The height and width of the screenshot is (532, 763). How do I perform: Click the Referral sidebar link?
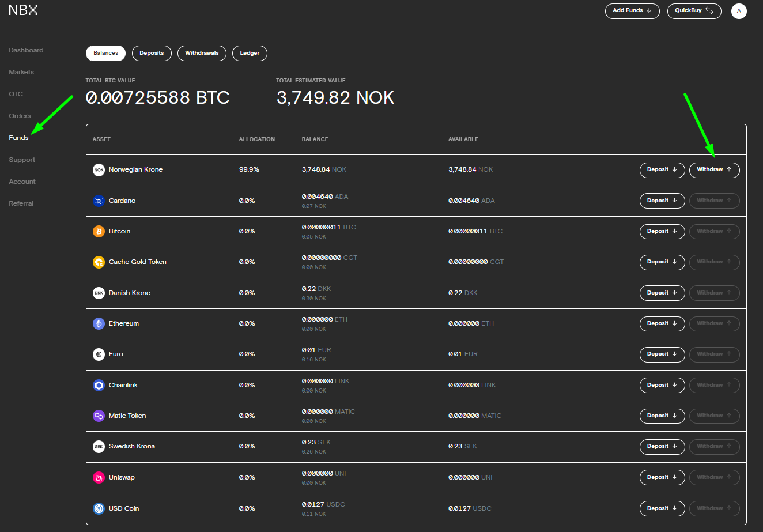[21, 203]
